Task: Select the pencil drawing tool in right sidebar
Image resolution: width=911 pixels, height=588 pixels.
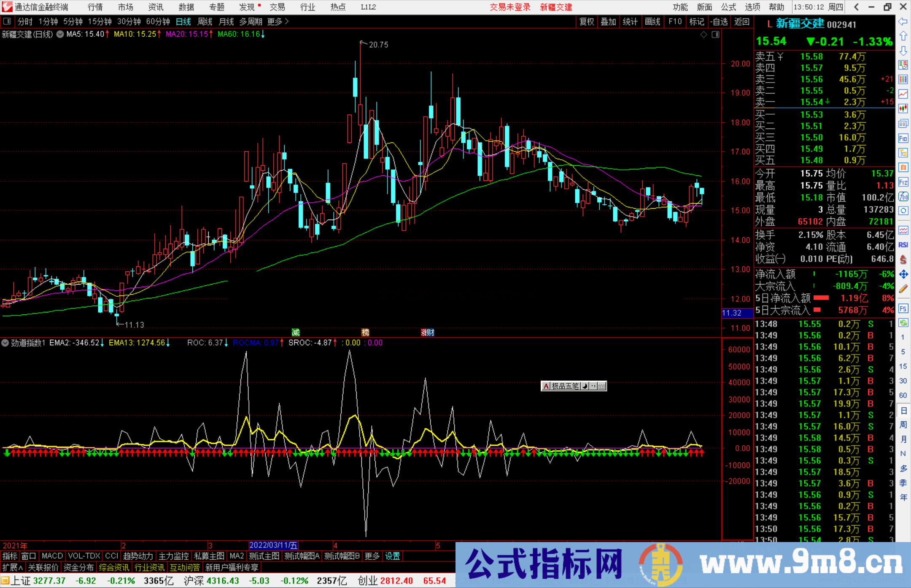Action: (x=903, y=287)
